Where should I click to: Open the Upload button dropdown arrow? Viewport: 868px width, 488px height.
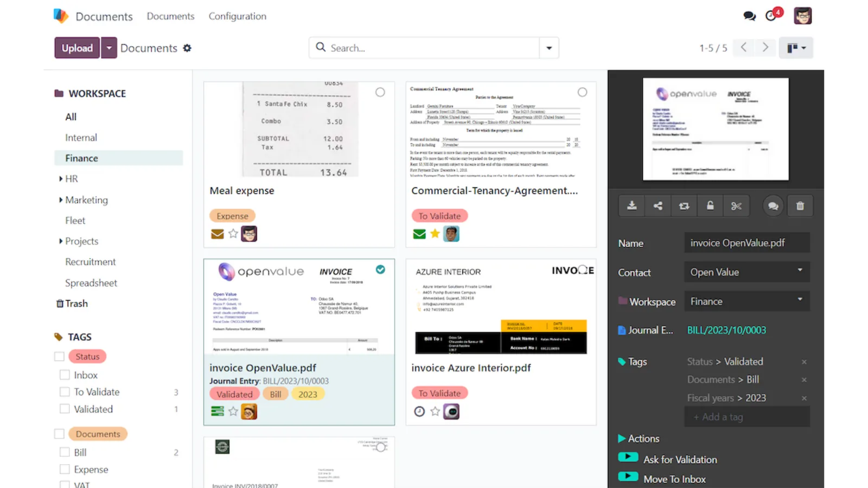[x=109, y=48]
